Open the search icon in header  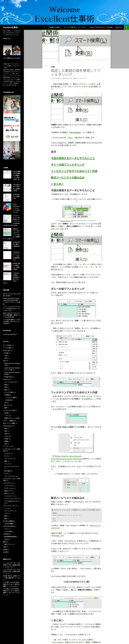126,27
